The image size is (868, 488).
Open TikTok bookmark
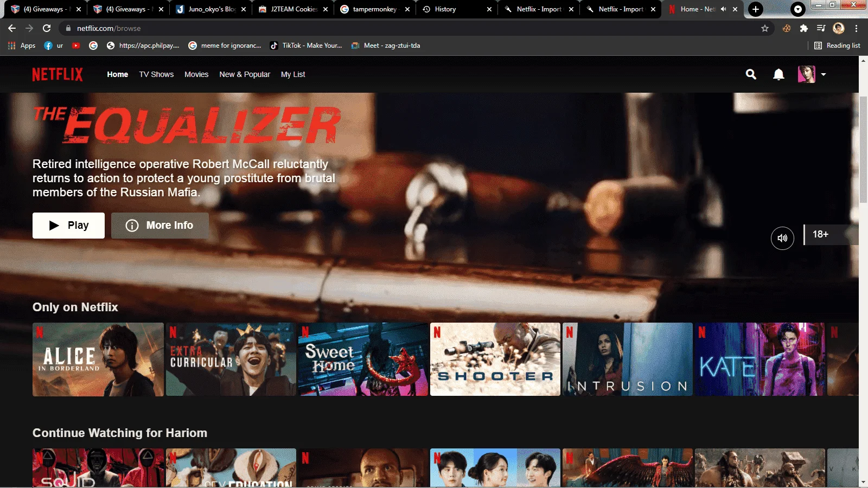[307, 46]
